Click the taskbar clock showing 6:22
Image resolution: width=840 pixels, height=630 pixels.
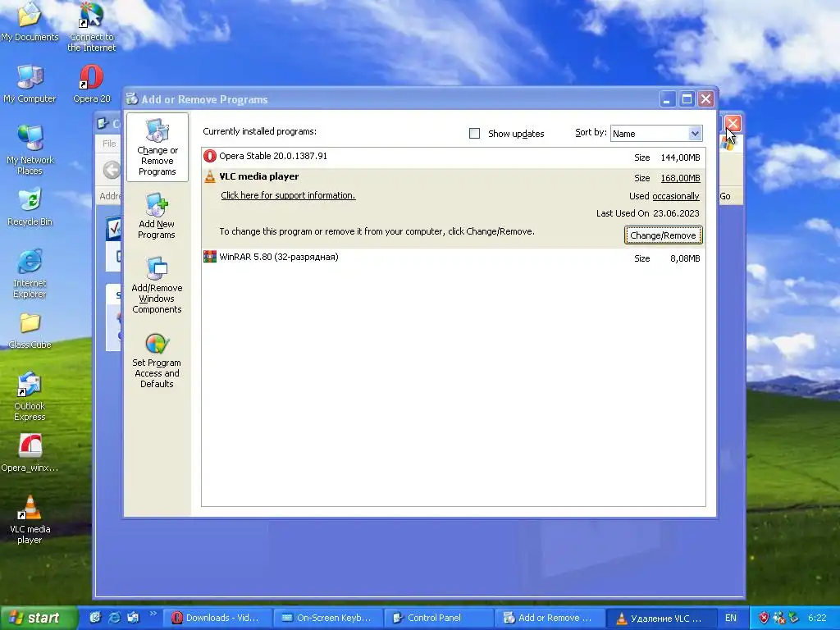(817, 618)
